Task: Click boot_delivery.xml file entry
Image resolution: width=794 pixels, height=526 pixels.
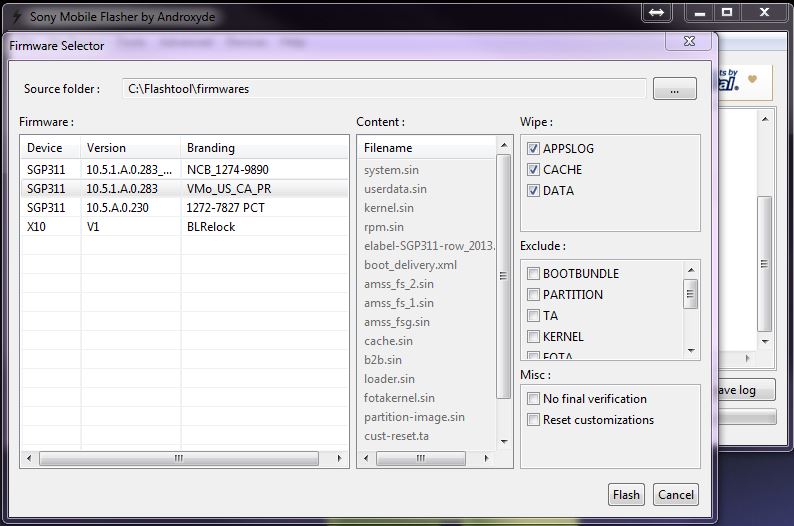Action: [x=411, y=265]
